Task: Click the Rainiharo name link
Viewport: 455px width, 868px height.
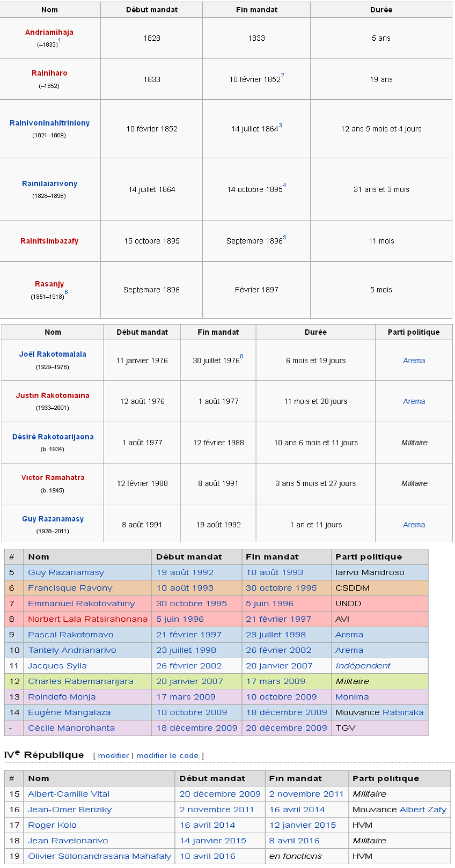Action: point(49,73)
